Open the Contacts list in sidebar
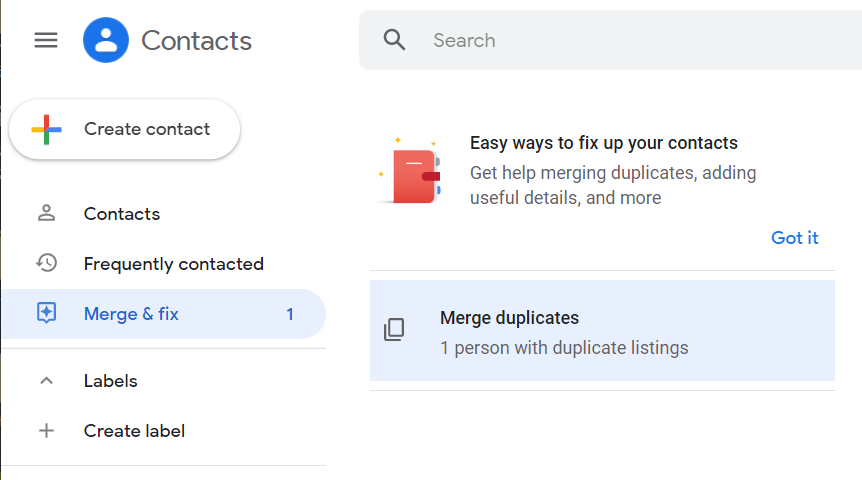This screenshot has width=862, height=480. point(163,213)
